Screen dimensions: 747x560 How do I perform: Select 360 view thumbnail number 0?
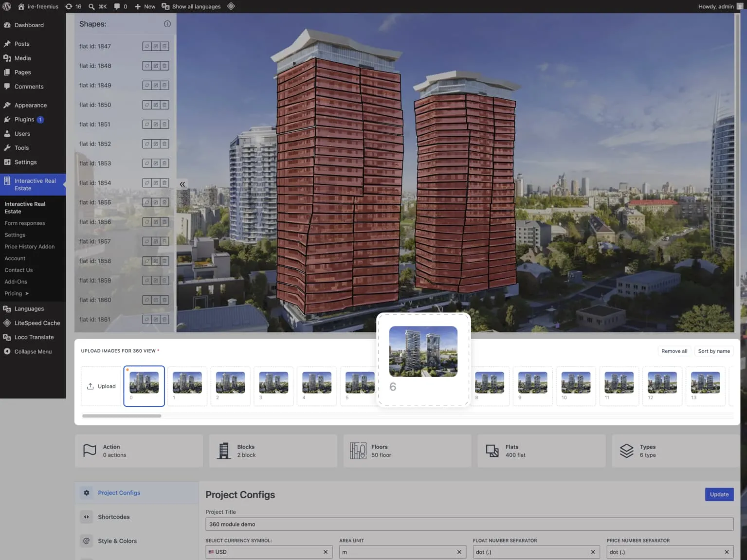click(x=144, y=386)
